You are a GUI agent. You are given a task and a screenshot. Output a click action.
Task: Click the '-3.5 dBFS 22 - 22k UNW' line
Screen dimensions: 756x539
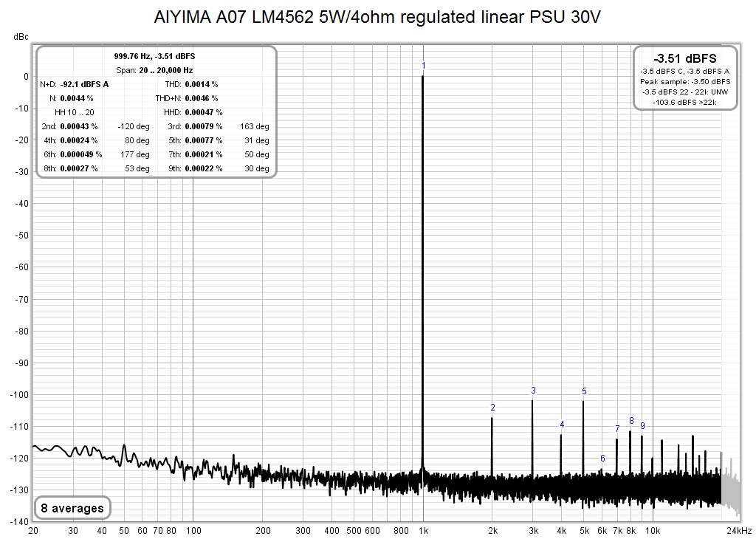click(x=685, y=92)
